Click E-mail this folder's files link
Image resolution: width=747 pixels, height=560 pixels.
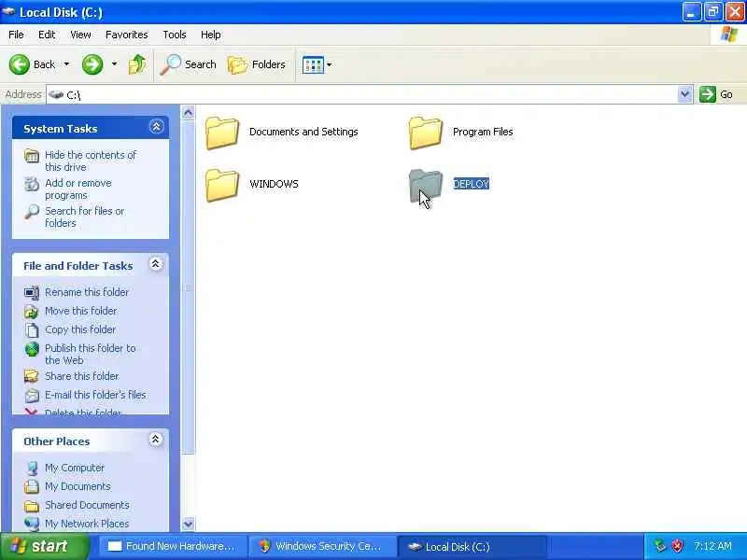click(95, 395)
